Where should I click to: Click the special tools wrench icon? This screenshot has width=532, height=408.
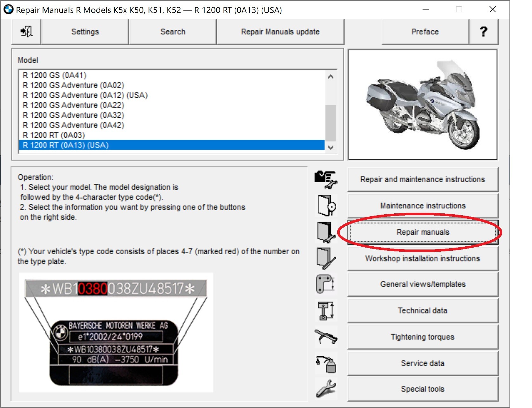pyautogui.click(x=326, y=389)
